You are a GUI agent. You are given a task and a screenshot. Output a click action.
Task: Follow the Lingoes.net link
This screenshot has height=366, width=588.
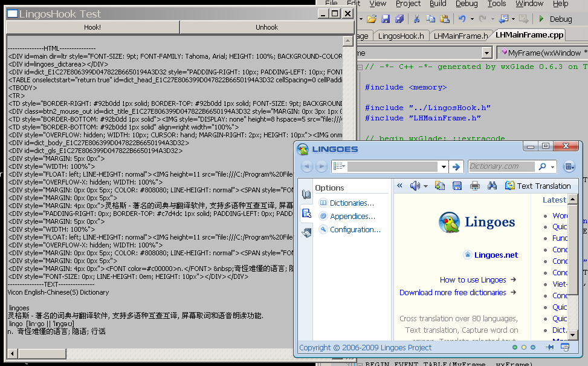click(496, 255)
